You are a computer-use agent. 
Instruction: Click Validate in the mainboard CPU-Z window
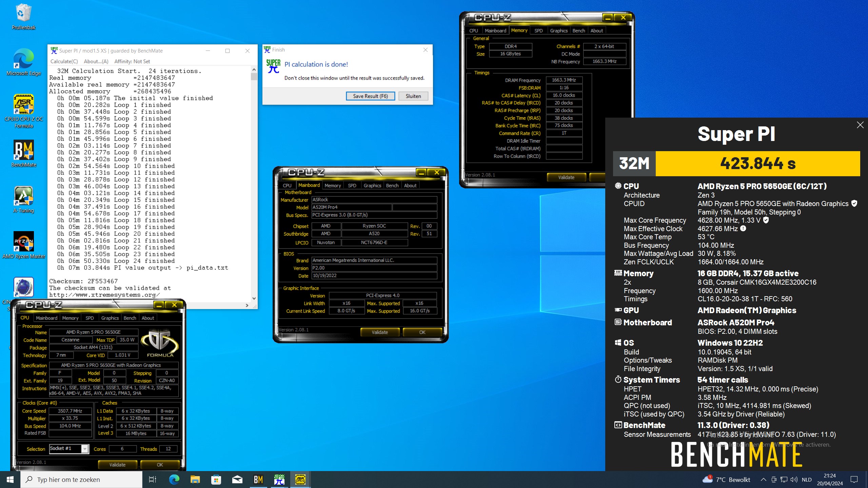pyautogui.click(x=379, y=332)
